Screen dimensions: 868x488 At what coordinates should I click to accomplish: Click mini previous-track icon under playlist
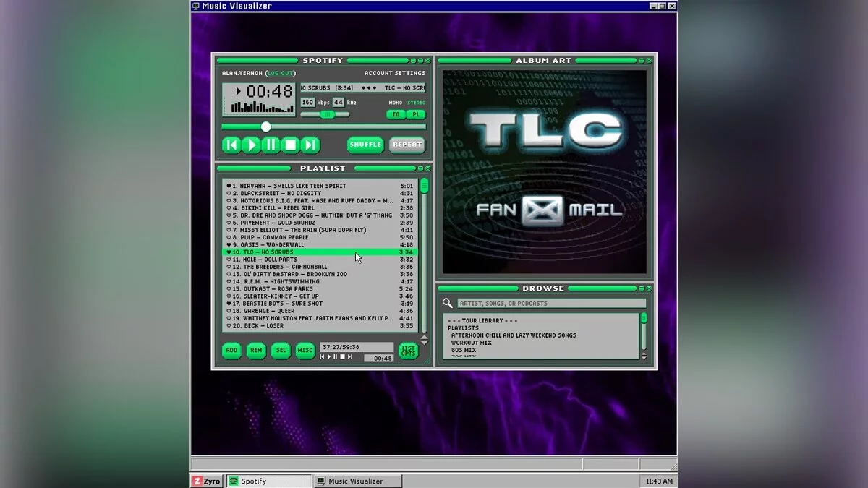coord(323,356)
